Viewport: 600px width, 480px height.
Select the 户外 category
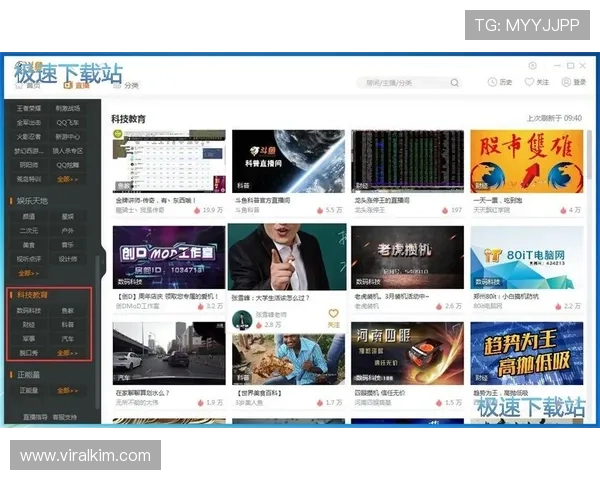(68, 231)
